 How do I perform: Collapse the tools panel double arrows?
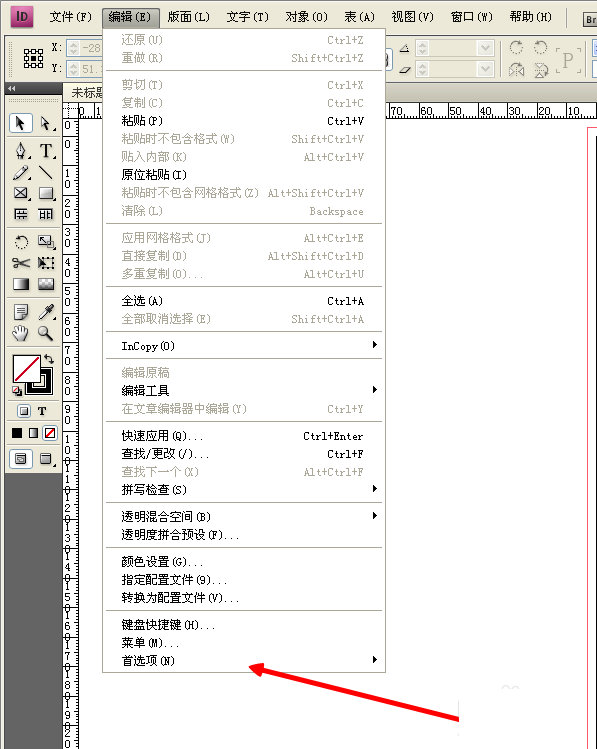click(x=11, y=88)
